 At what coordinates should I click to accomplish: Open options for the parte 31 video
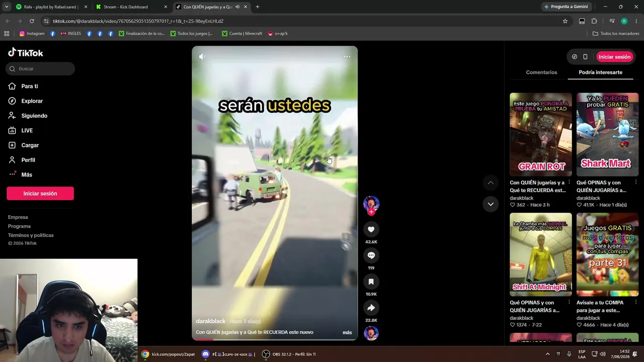[x=635, y=303]
